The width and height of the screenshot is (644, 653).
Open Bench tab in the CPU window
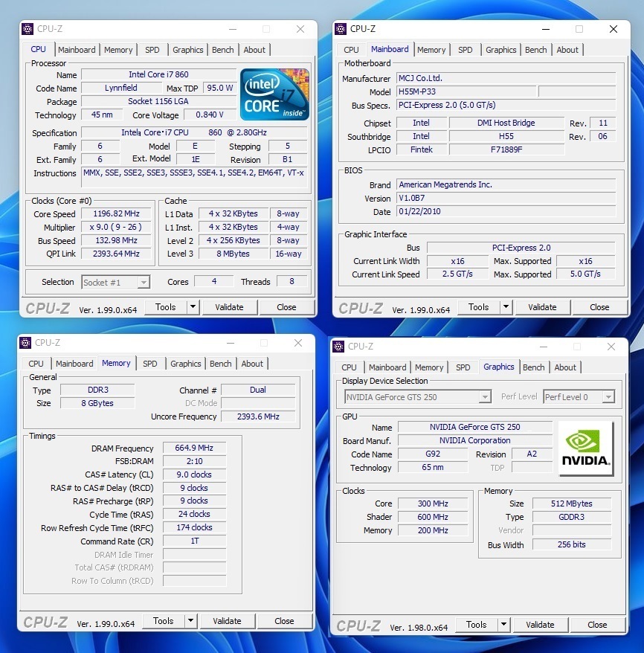pos(222,50)
